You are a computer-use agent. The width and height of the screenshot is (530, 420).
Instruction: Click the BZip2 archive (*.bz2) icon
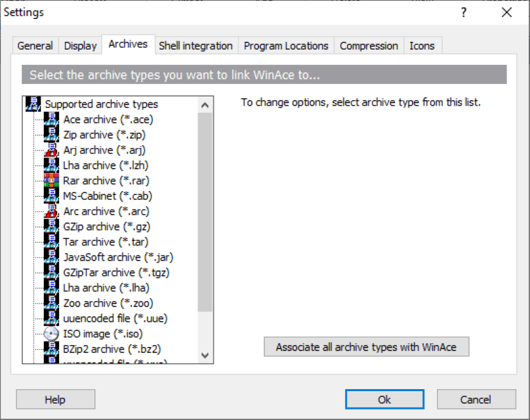pyautogui.click(x=51, y=348)
